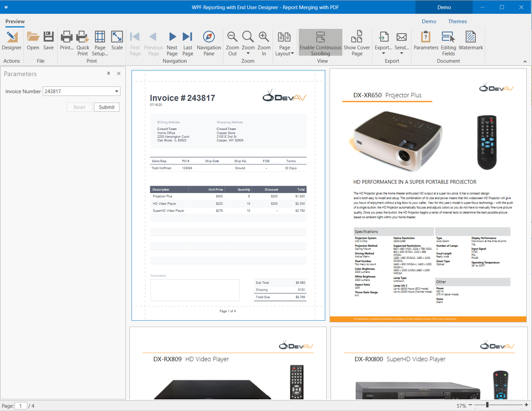Expand Send options dropdown
Image resolution: width=532 pixels, height=411 pixels.
401,44
